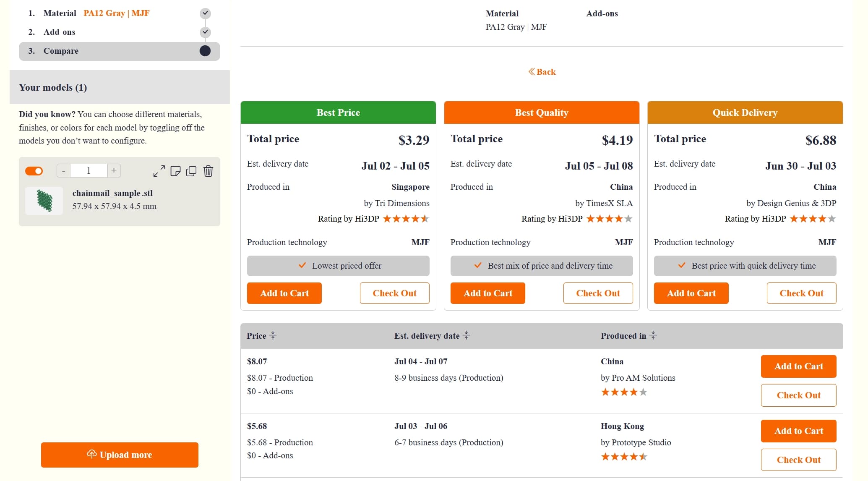Viewport: 868px width, 481px height.
Task: Expand the model preview to full view
Action: click(x=159, y=171)
